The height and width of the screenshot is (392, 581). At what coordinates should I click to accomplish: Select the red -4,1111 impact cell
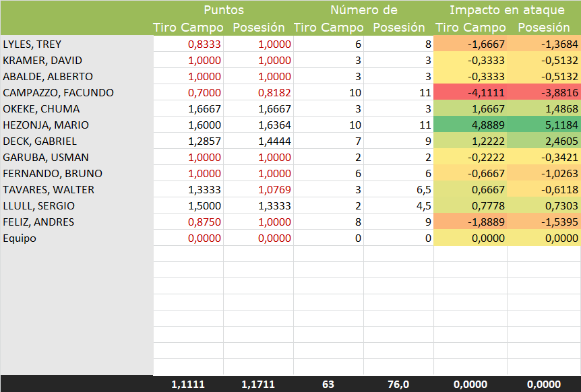click(x=469, y=93)
